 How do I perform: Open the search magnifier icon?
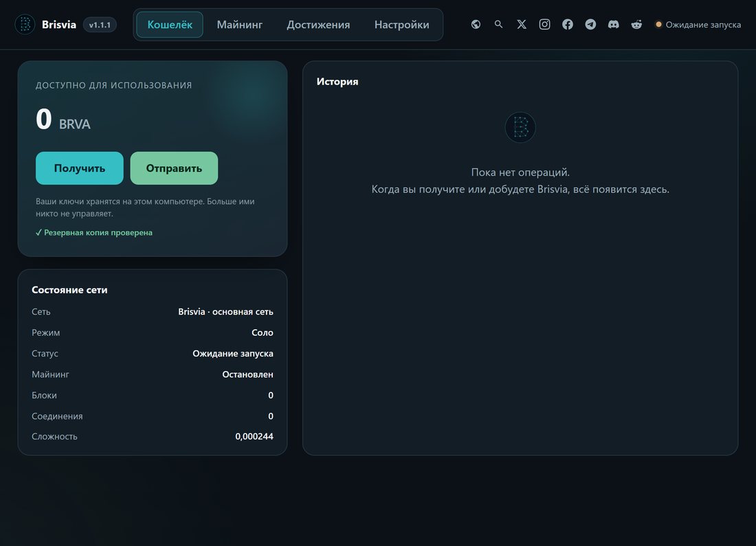(498, 24)
